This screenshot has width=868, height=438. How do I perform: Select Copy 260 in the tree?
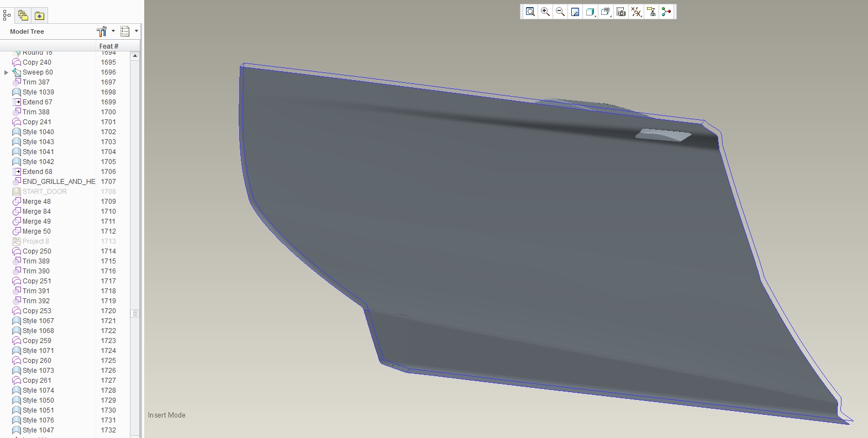click(37, 361)
